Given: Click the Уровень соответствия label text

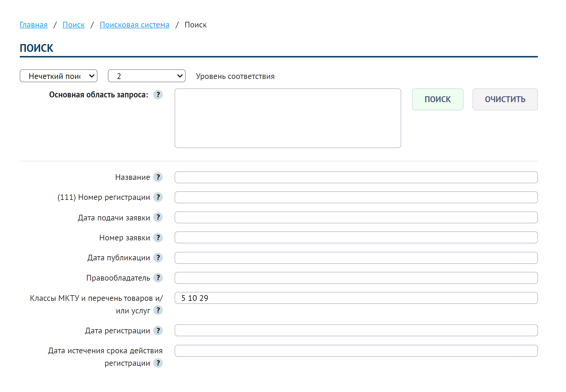Looking at the screenshot, I should tap(235, 76).
